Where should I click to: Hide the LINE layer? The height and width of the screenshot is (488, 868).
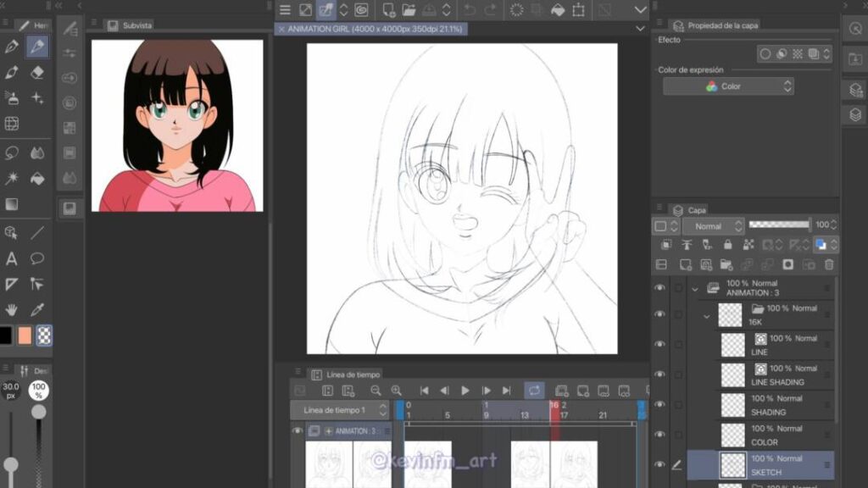[659, 344]
